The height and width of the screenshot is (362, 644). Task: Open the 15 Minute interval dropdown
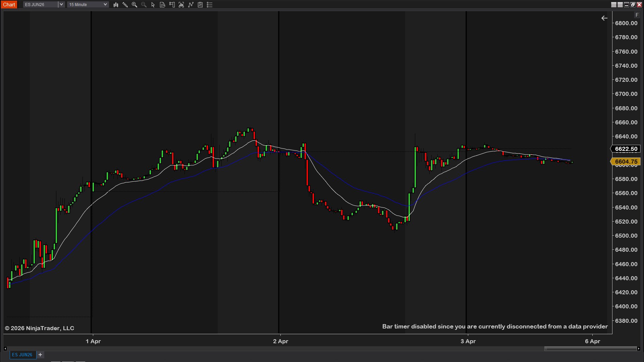tap(88, 5)
